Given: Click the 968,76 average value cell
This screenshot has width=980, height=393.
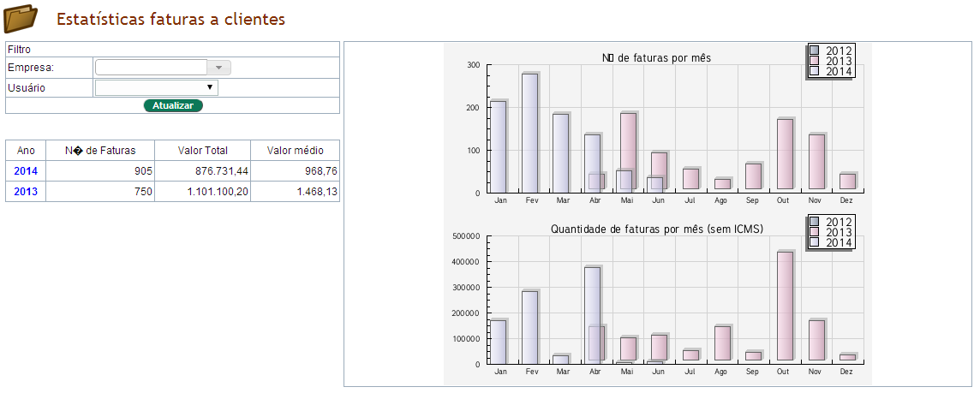Looking at the screenshot, I should coord(295,170).
